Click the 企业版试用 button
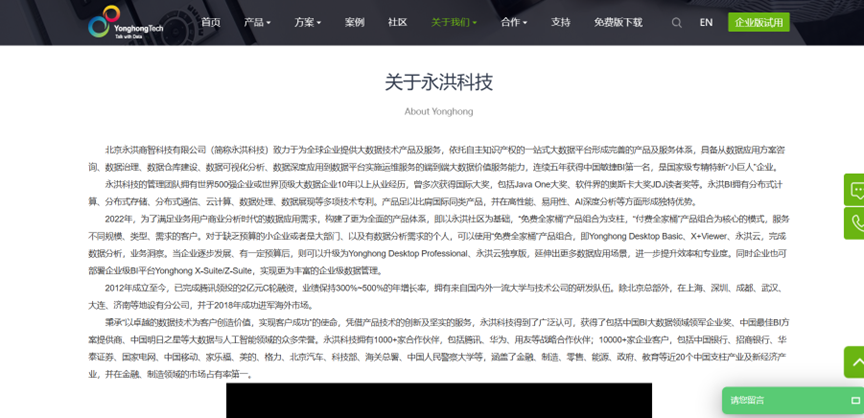 [757, 22]
